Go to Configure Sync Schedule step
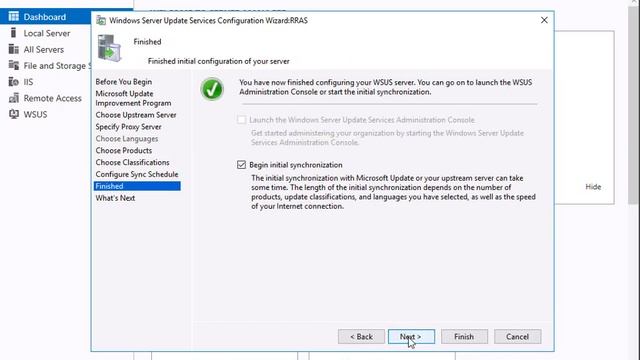 click(x=137, y=174)
